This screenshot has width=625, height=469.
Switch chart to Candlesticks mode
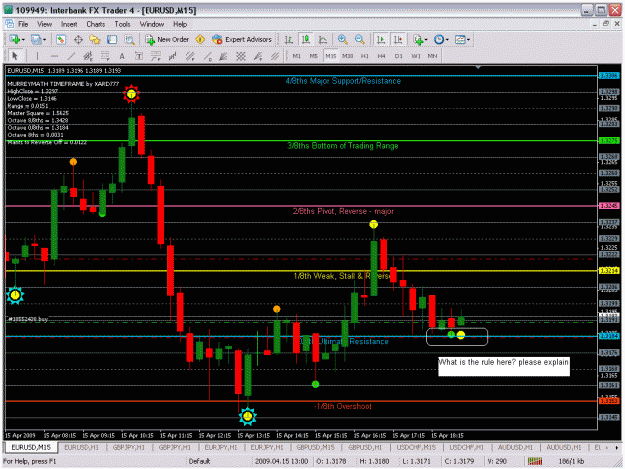coord(306,39)
